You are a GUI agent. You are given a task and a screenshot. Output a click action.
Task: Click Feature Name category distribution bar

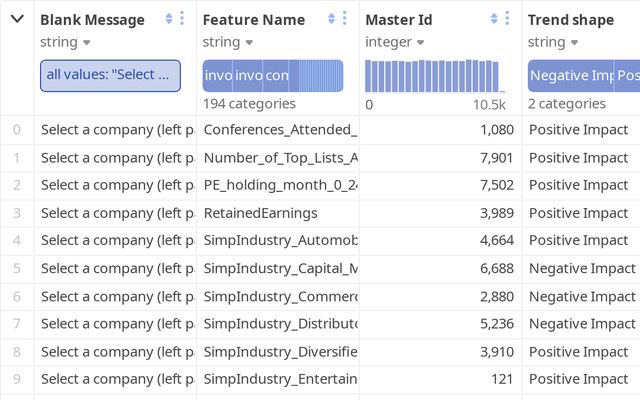tap(273, 76)
